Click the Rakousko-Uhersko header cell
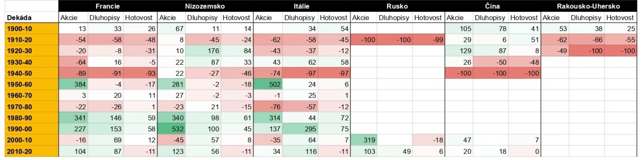This screenshot has width=644, height=160. point(588,6)
